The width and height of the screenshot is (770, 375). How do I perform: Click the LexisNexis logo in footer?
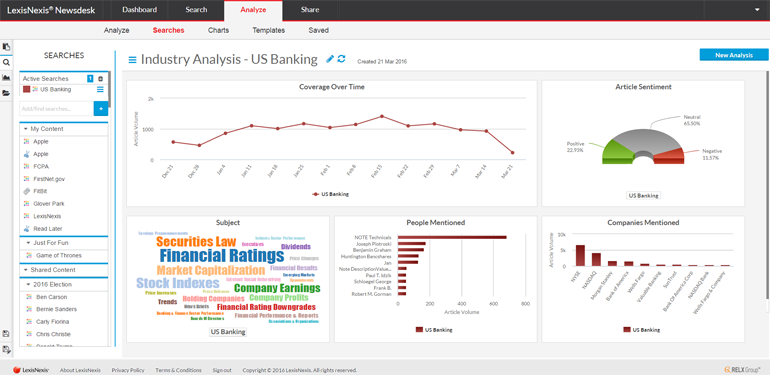(x=31, y=370)
